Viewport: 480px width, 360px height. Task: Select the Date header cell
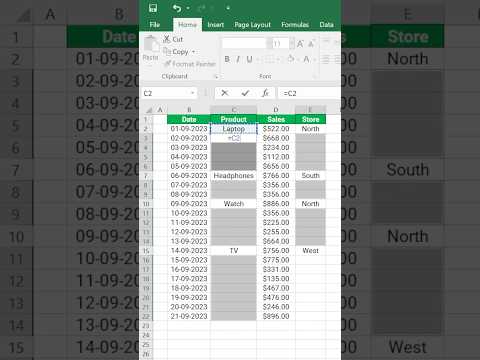pyautogui.click(x=189, y=119)
